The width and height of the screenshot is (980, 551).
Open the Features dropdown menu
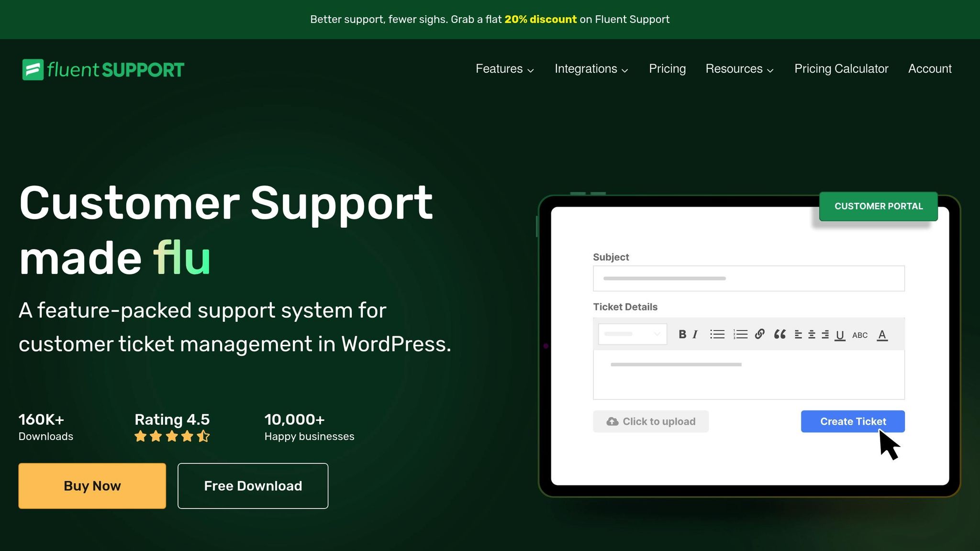[504, 69]
